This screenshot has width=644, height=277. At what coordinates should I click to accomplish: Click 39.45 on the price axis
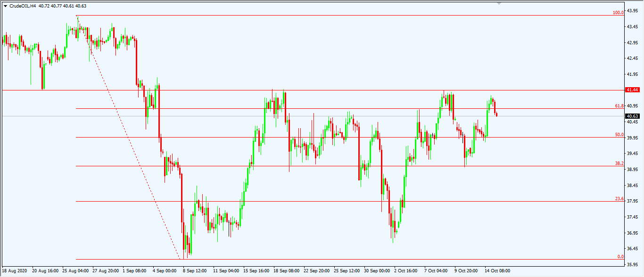coord(633,154)
